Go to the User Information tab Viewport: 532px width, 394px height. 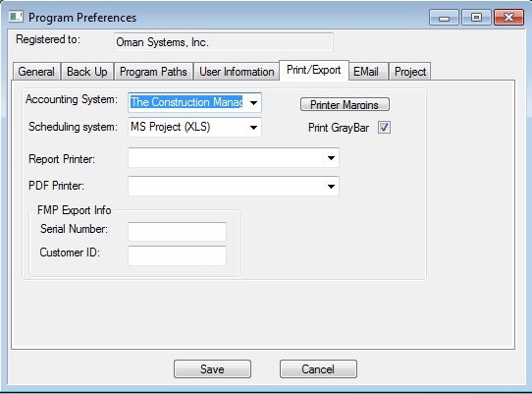[237, 72]
